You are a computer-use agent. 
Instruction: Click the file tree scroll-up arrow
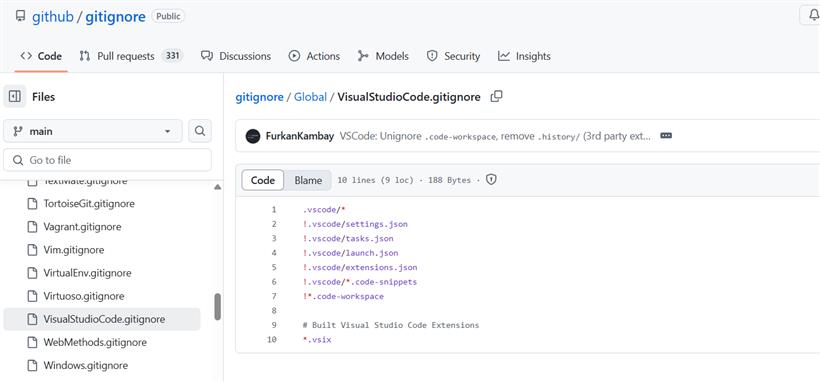(218, 187)
